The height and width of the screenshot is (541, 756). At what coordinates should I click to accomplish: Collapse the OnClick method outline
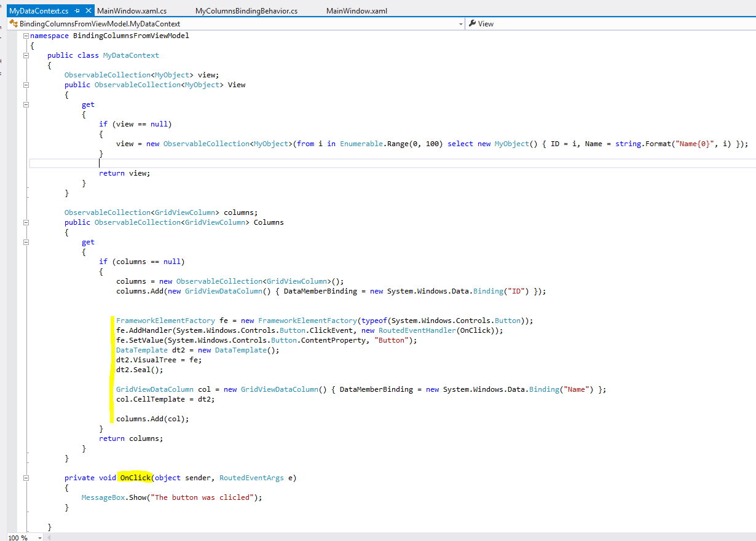pos(26,478)
